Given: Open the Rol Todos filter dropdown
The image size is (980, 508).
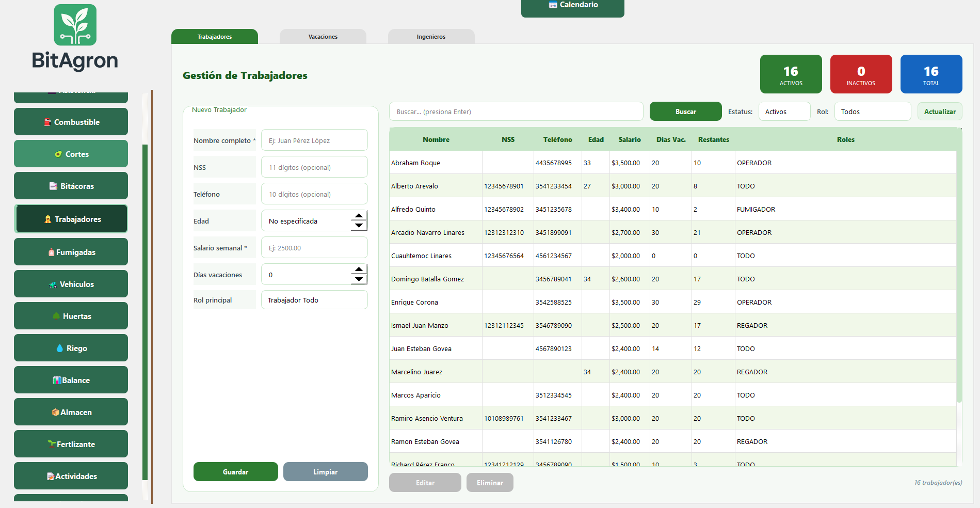Looking at the screenshot, I should [873, 112].
